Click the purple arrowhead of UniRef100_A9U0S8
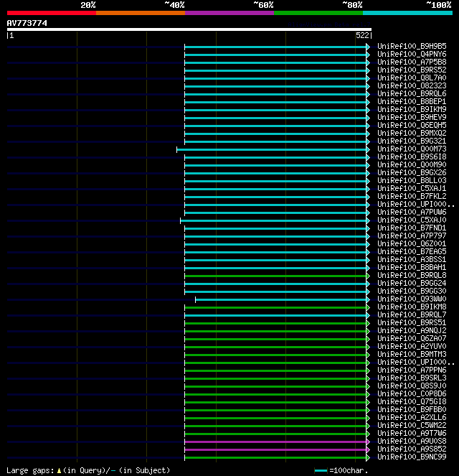459x476 pixels. 368,442
